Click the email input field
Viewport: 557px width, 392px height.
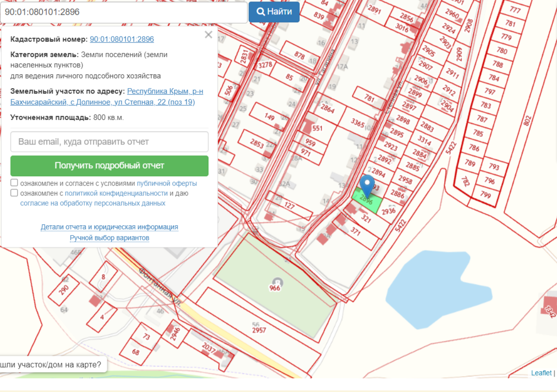(x=109, y=142)
